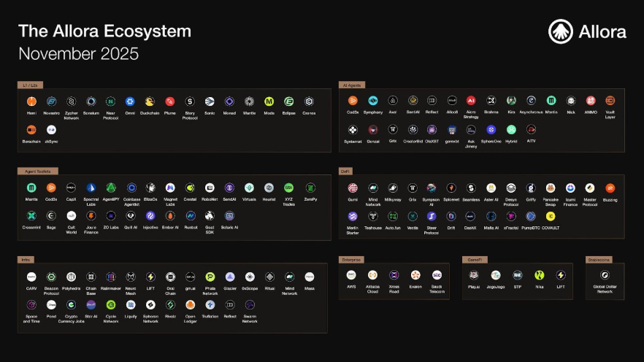This screenshot has width=644, height=362.
Task: Click "The Allora Ecosystem" title text
Action: pos(104,31)
